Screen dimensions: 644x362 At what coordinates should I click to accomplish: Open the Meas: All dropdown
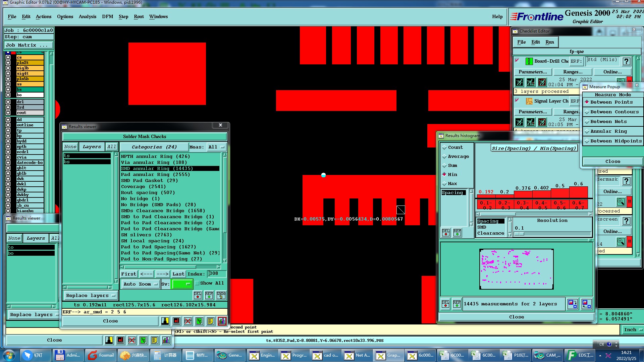(216, 147)
